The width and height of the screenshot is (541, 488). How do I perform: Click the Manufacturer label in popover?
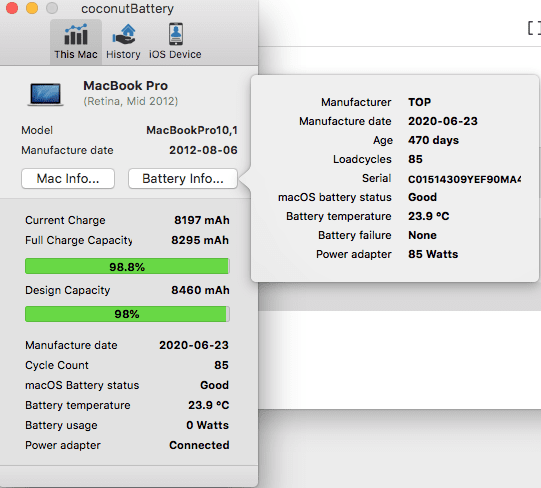pos(356,102)
